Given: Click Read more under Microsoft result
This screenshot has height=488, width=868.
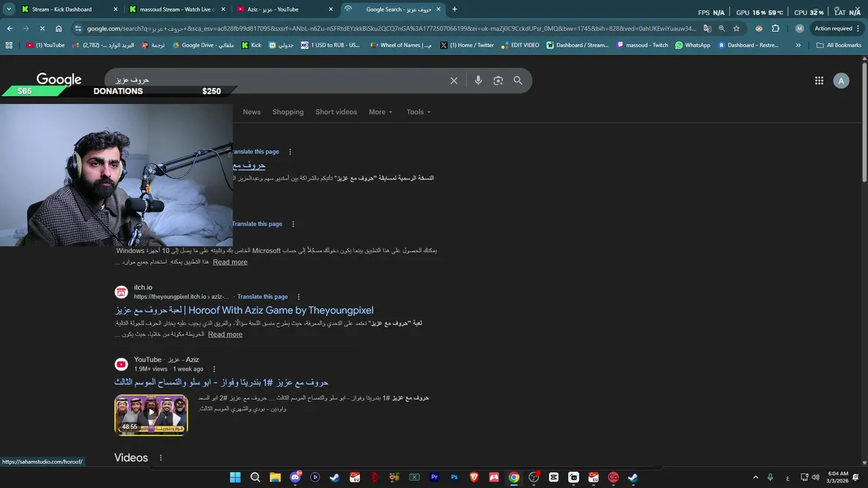Looking at the screenshot, I should pyautogui.click(x=230, y=262).
